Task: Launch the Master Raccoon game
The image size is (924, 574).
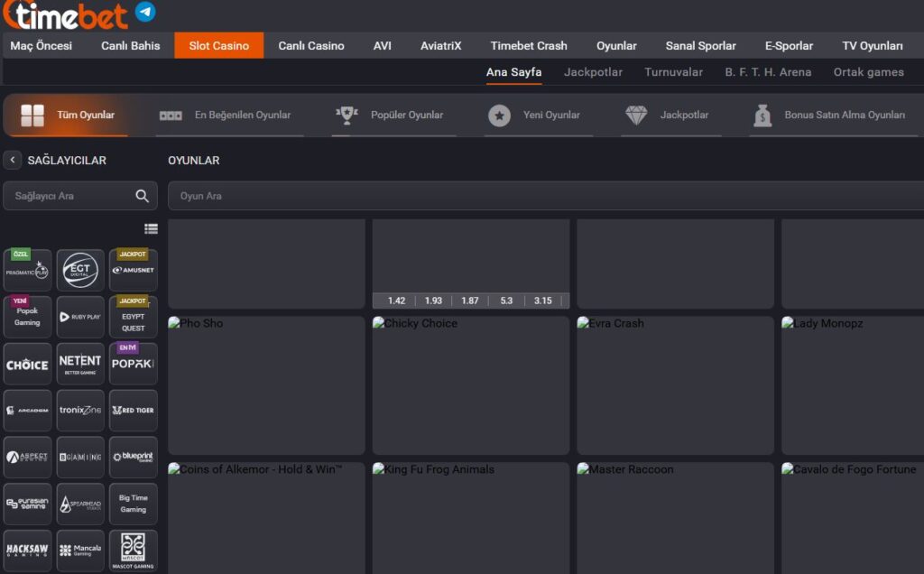Action: pos(675,519)
